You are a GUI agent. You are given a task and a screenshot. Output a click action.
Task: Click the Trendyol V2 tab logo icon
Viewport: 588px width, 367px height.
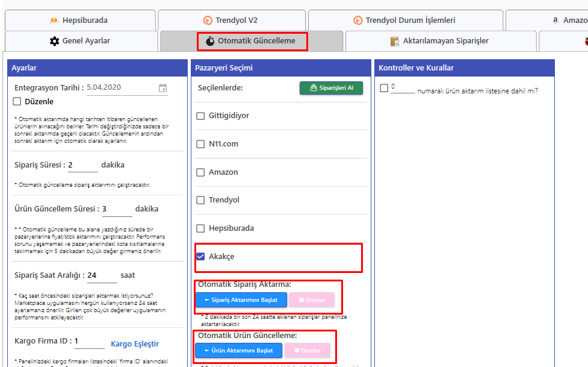pos(208,20)
